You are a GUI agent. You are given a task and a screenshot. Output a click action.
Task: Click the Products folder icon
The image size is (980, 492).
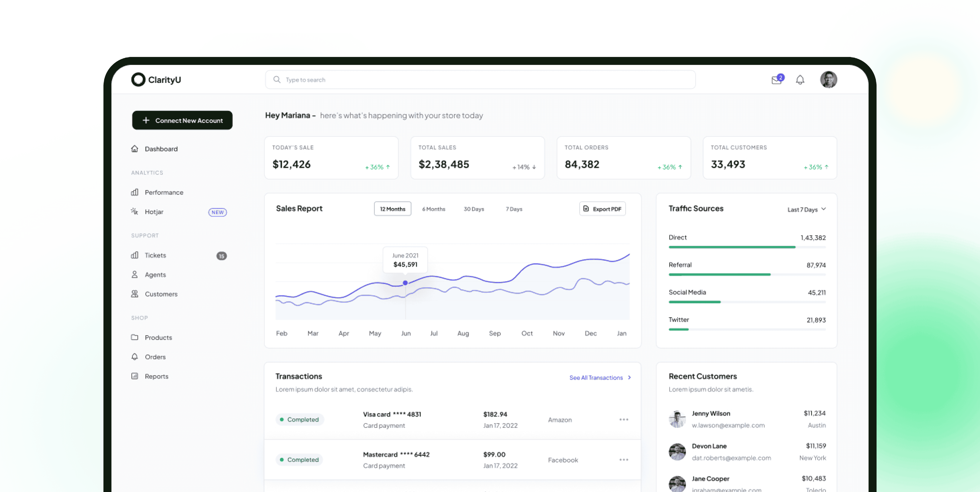click(x=135, y=337)
